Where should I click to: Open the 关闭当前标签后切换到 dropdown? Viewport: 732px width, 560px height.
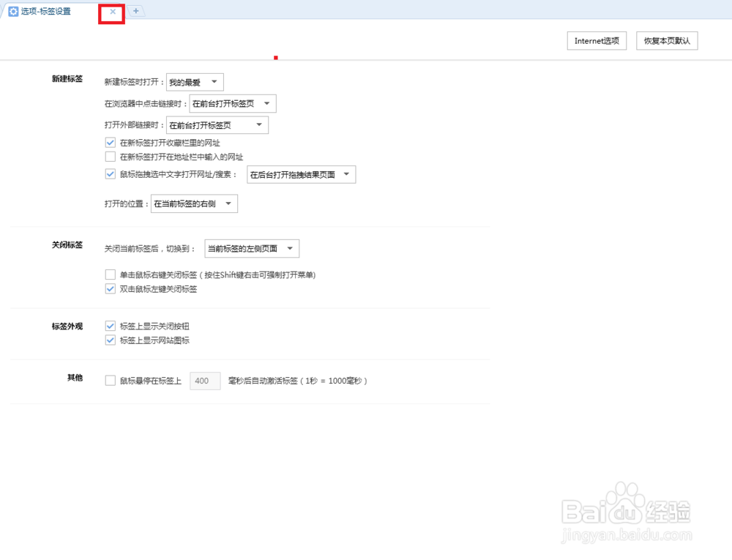point(252,248)
